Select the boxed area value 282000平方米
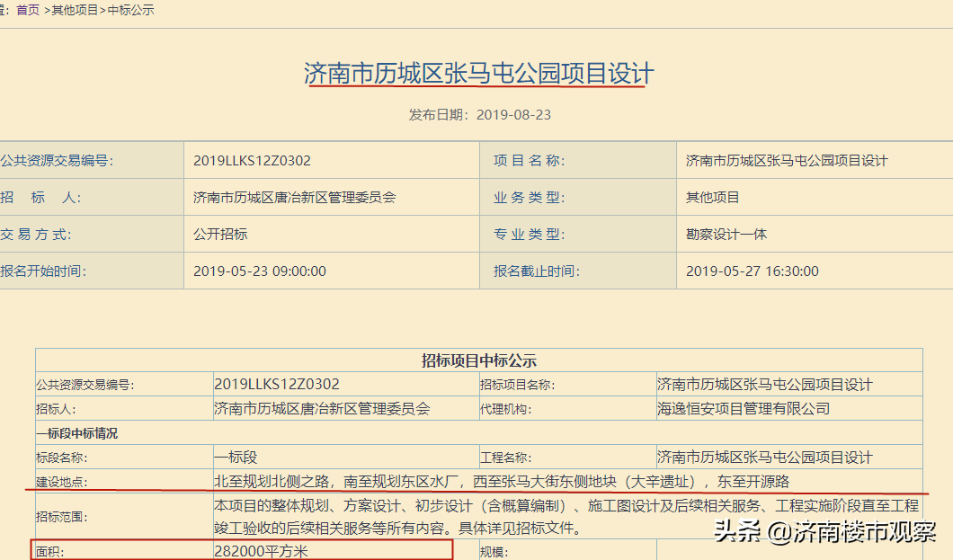The image size is (953, 560). tap(262, 551)
